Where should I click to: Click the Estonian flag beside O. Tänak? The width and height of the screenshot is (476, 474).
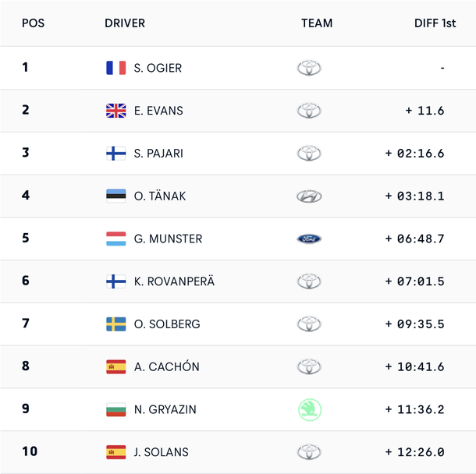coord(115,196)
